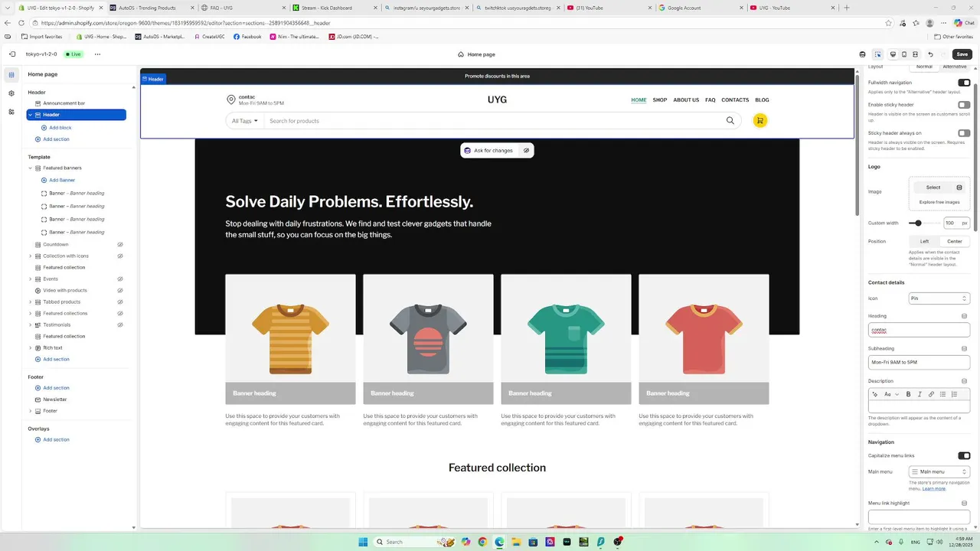Open Copilot Chat in browser toolbar

coord(963,23)
